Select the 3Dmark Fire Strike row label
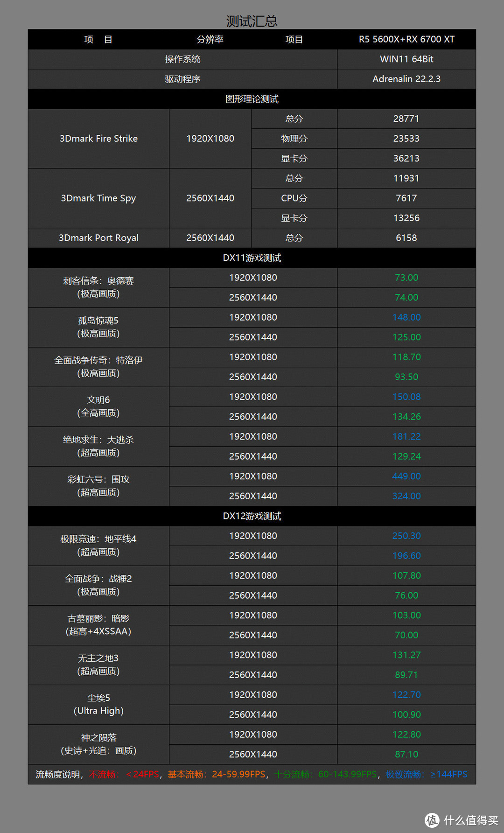Image resolution: width=504 pixels, height=833 pixels. (98, 139)
